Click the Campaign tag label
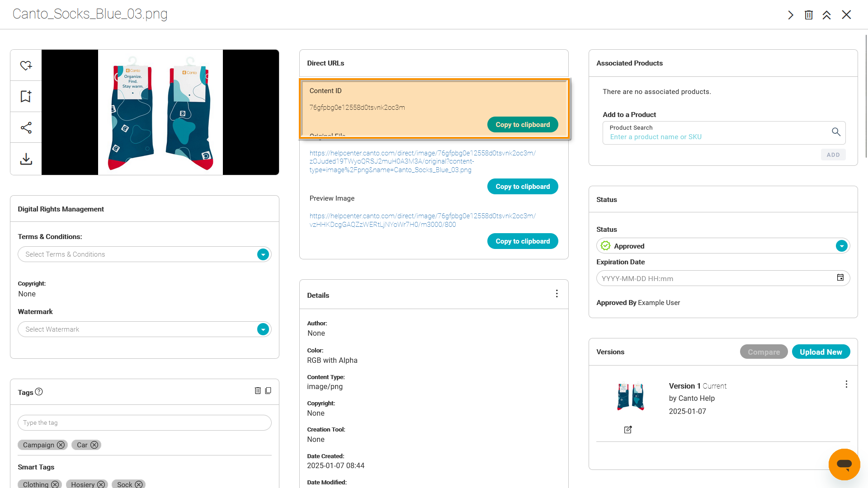The height and width of the screenshot is (488, 868). (38, 445)
